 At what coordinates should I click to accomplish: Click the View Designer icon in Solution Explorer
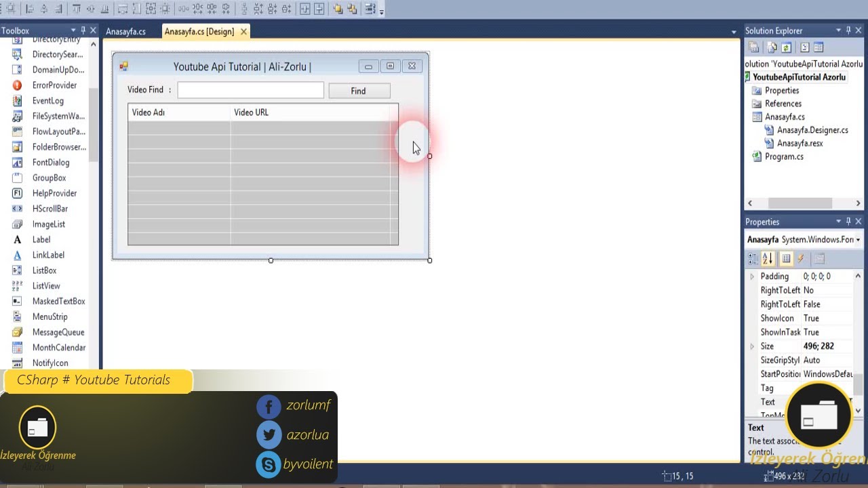click(x=818, y=47)
